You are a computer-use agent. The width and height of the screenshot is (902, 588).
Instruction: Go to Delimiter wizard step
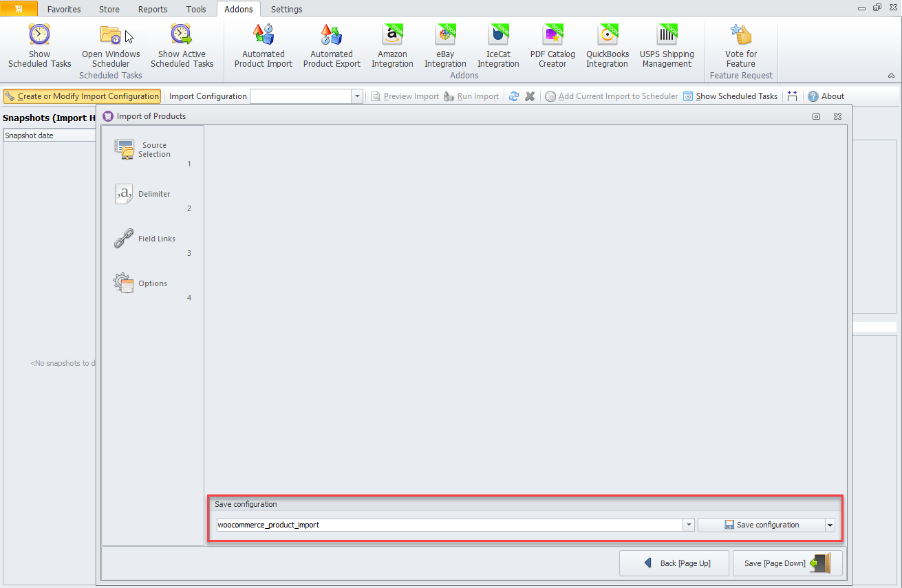tap(153, 195)
